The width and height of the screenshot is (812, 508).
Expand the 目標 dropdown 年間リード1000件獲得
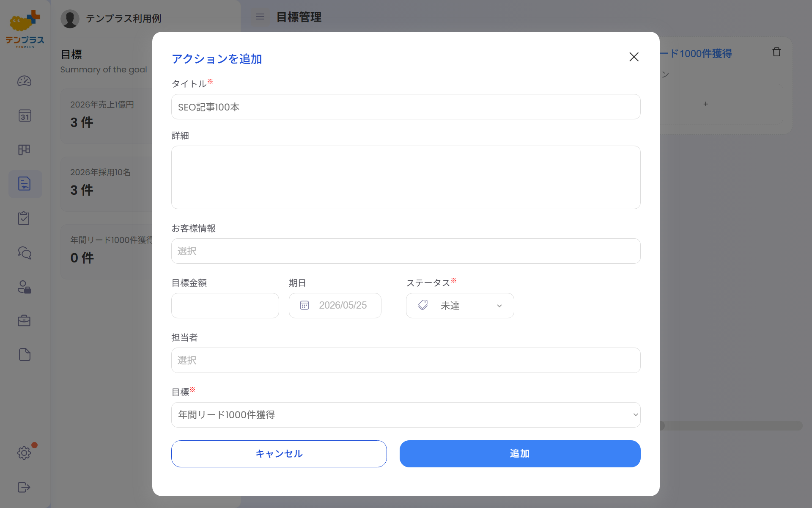tap(406, 415)
